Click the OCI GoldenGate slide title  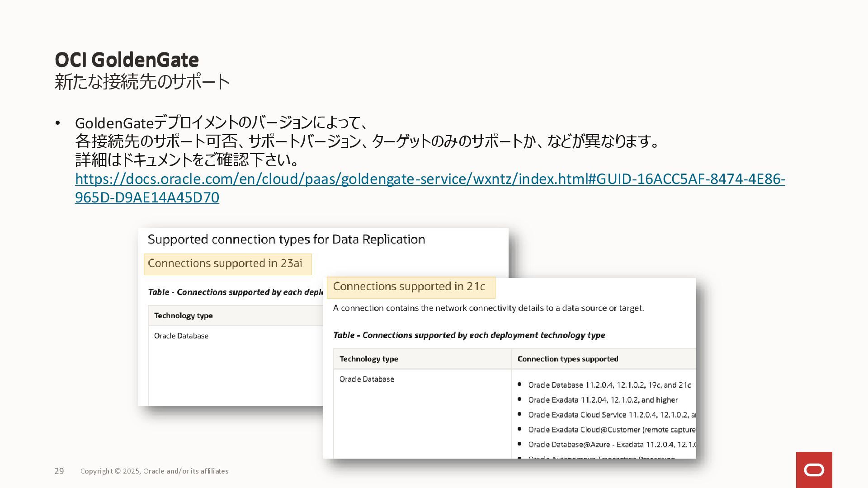pos(127,60)
